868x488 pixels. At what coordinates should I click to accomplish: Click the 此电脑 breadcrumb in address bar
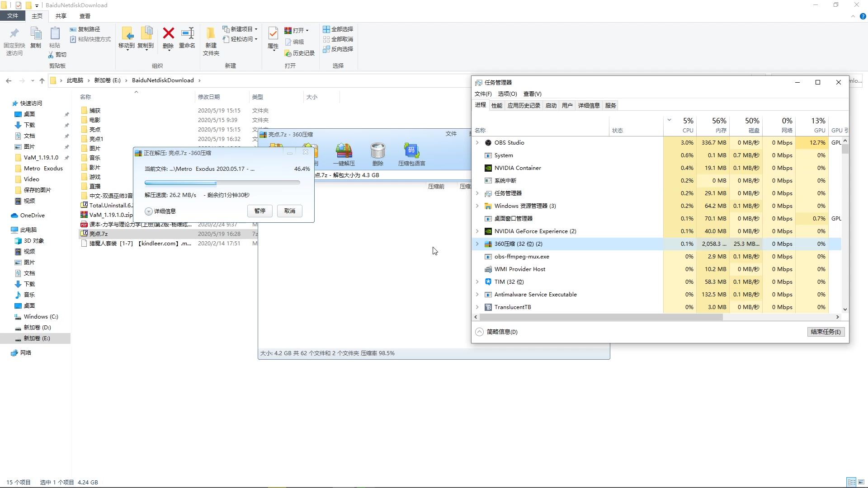pos(75,80)
